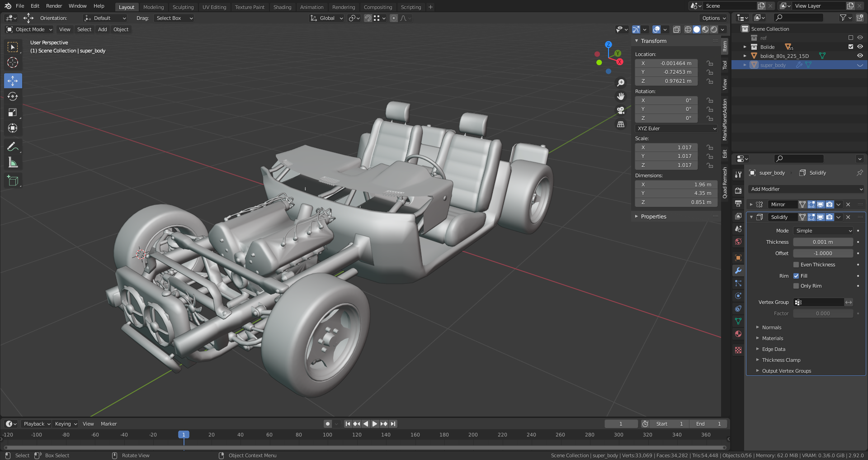Select the Rotate tool
The image size is (868, 460).
pos(13,97)
